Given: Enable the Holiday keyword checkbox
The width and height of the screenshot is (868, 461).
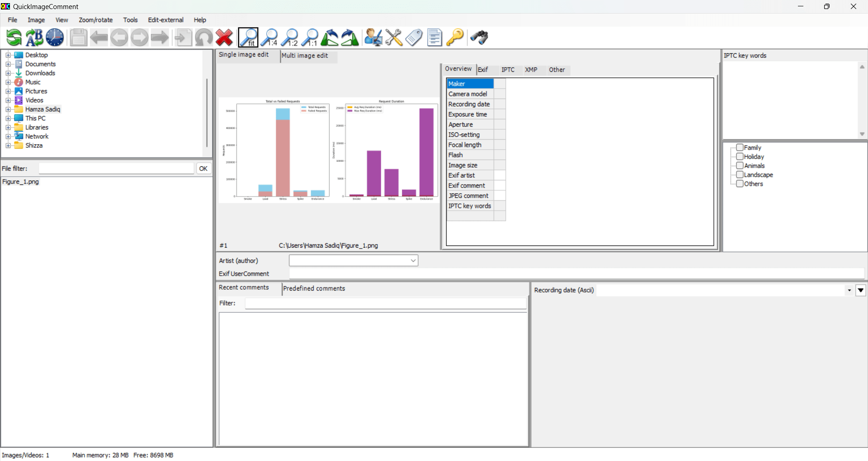Looking at the screenshot, I should coord(740,156).
